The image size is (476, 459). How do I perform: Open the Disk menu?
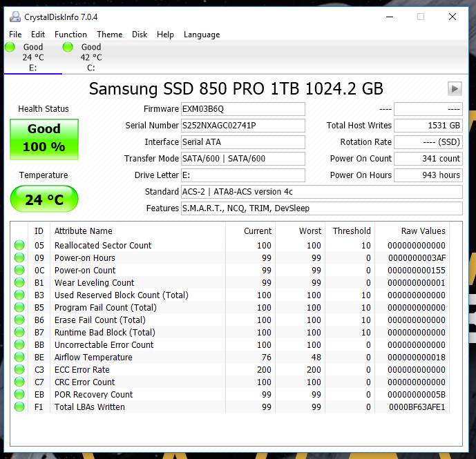140,35
